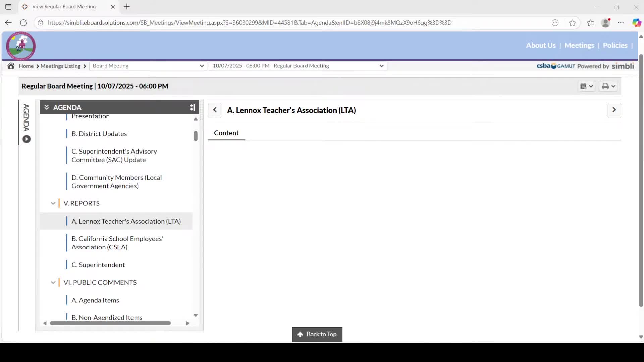Screen dimensions: 644x362
Task: Click the Back to Top button
Action: 317,334
